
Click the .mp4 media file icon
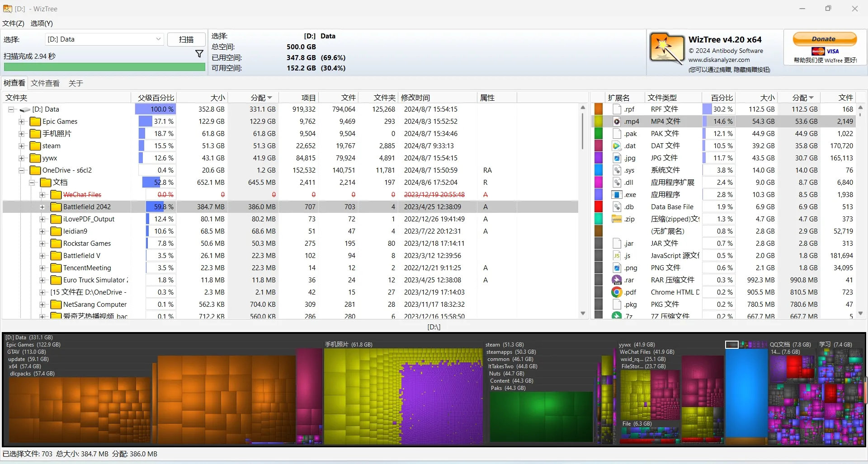[x=617, y=122]
